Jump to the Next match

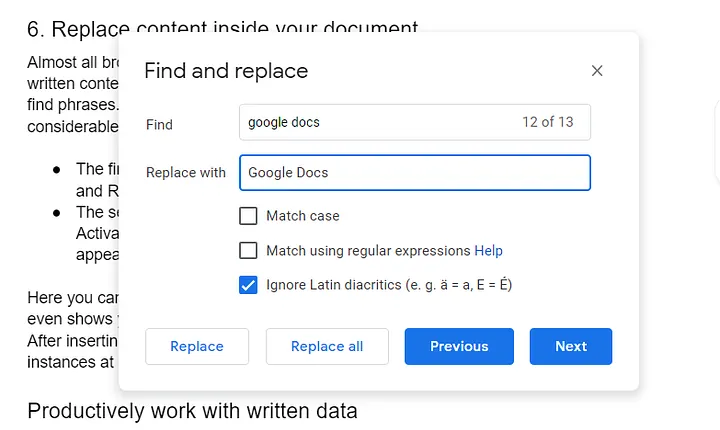pos(571,346)
